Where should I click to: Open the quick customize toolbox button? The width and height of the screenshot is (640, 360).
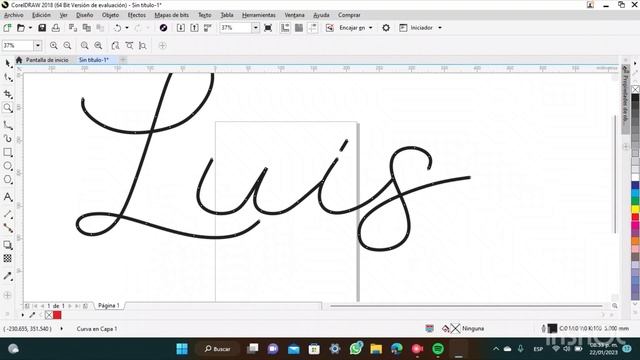coord(7,295)
